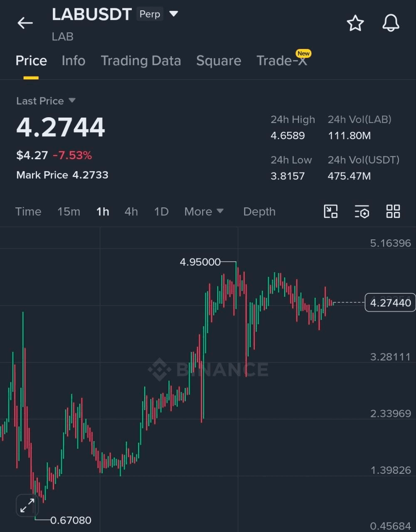Open the multi-chart grid layout icon
Viewport: 416px width, 532px height.
click(x=393, y=212)
